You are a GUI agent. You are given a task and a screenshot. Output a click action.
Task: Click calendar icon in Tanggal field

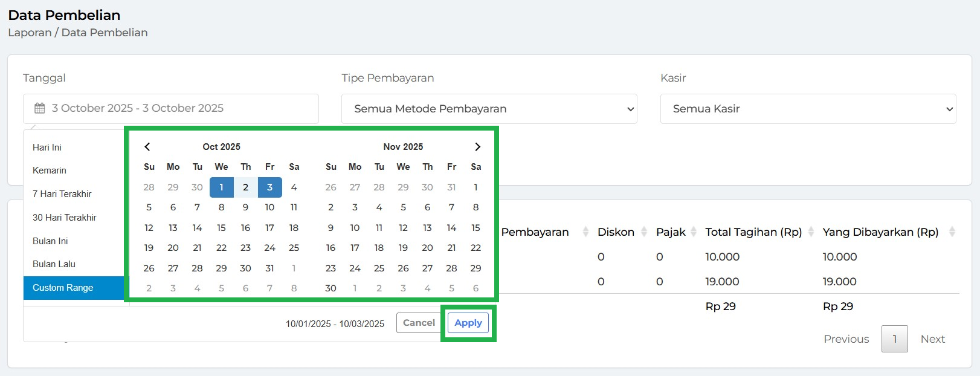(40, 108)
